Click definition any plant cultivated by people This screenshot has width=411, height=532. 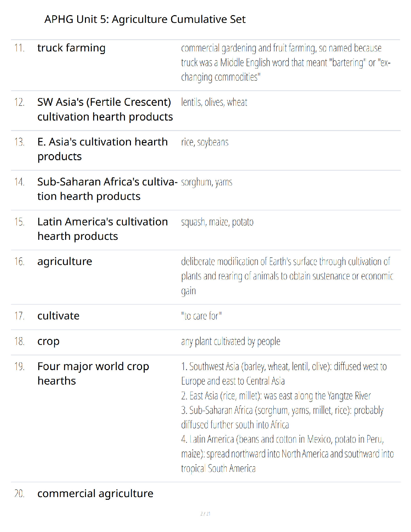(x=231, y=341)
